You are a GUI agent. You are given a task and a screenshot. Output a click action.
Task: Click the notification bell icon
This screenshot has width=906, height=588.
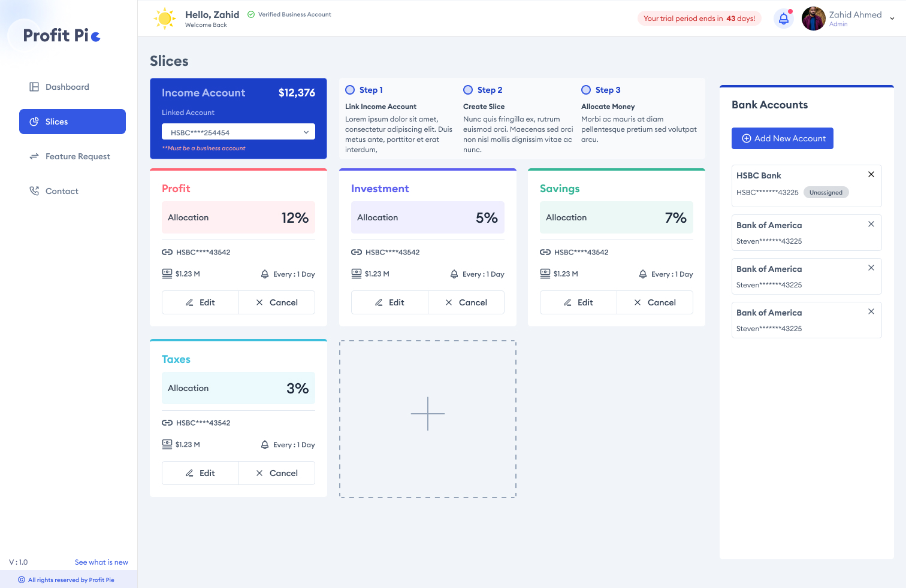point(783,19)
